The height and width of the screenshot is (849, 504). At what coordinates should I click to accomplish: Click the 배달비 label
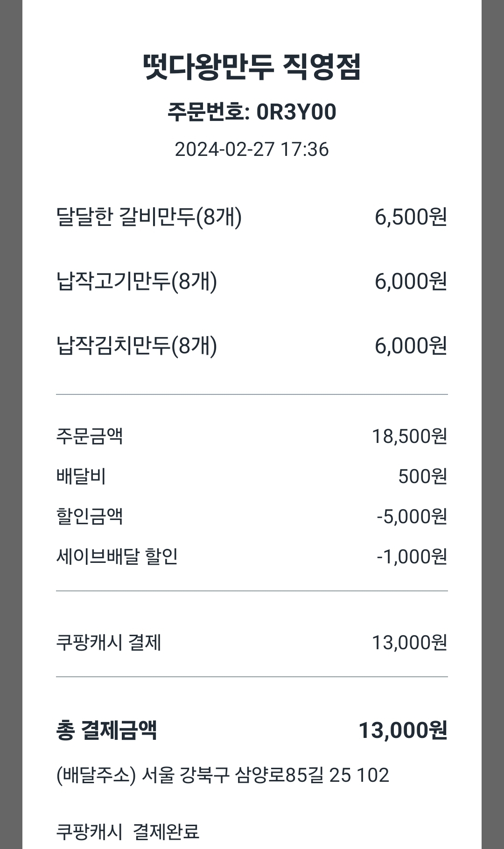coord(81,477)
